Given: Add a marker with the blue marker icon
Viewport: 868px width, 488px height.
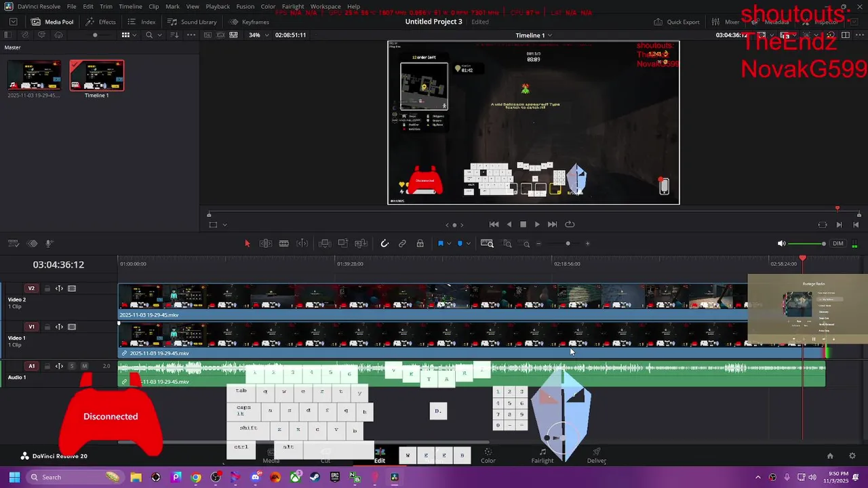Looking at the screenshot, I should pos(460,243).
